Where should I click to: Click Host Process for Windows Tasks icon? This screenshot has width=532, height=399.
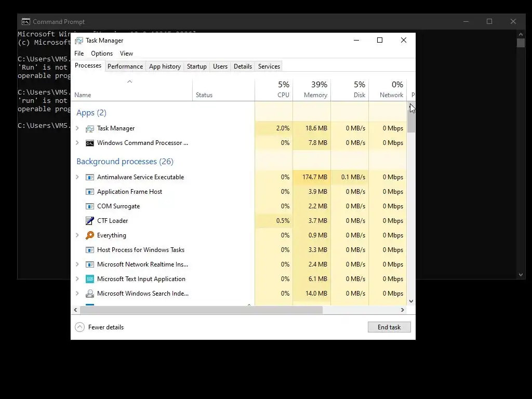coord(89,250)
